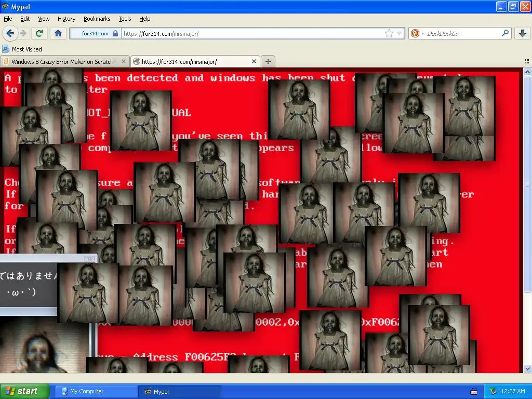This screenshot has width=532, height=399.
Task: Open the Tools menu
Action: (125, 19)
